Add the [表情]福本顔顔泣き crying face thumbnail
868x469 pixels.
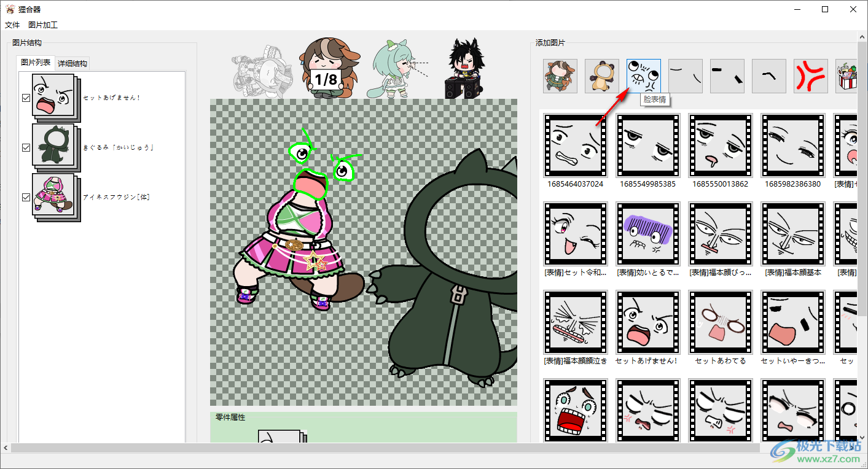[x=576, y=322]
